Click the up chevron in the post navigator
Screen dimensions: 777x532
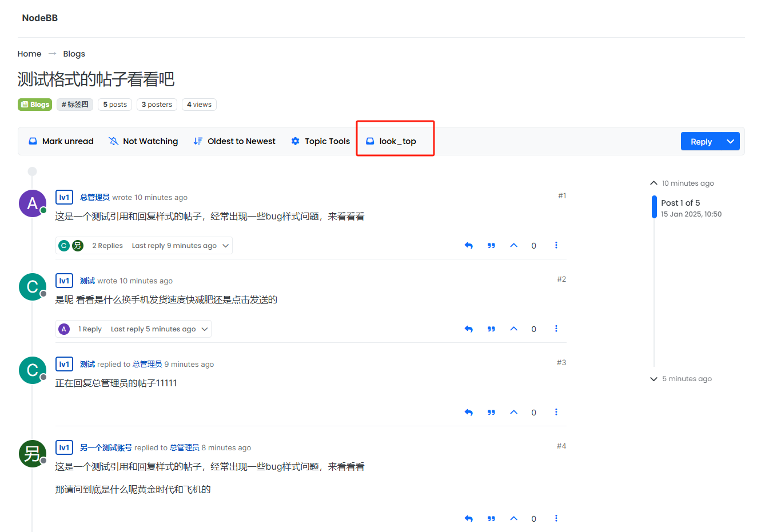pos(654,183)
